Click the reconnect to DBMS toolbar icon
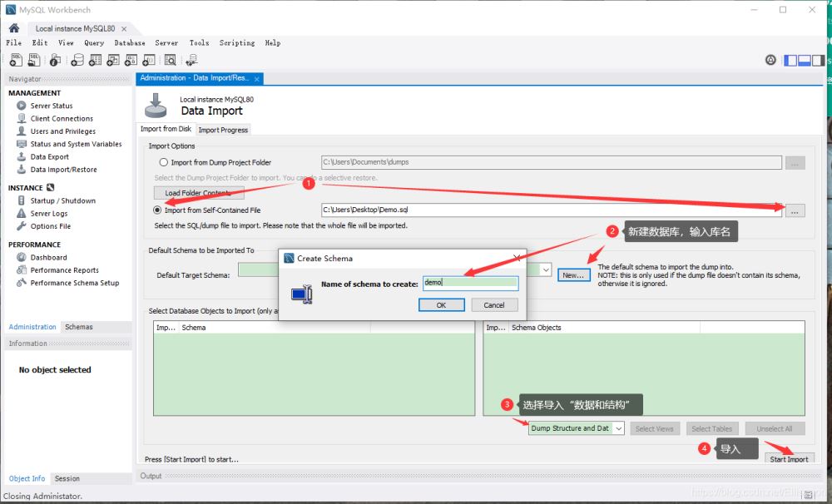This screenshot has width=832, height=504. coord(191,60)
